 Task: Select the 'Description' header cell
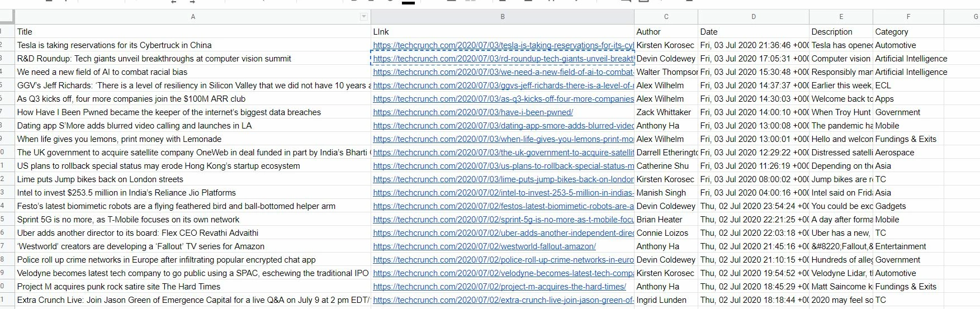click(x=841, y=32)
